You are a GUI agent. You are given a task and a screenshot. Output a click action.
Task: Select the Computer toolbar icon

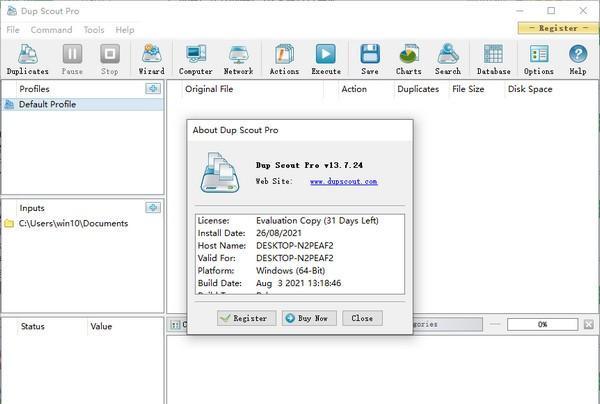point(196,59)
